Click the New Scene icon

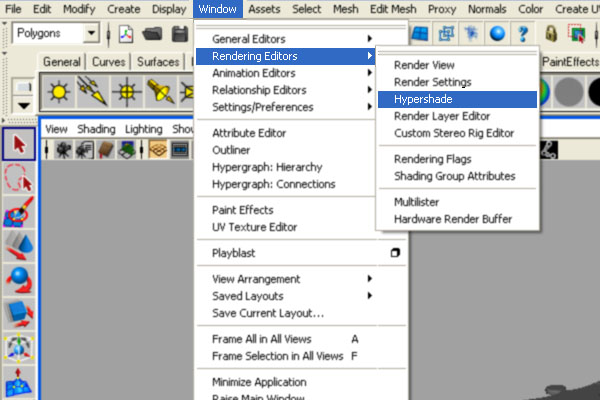point(126,34)
